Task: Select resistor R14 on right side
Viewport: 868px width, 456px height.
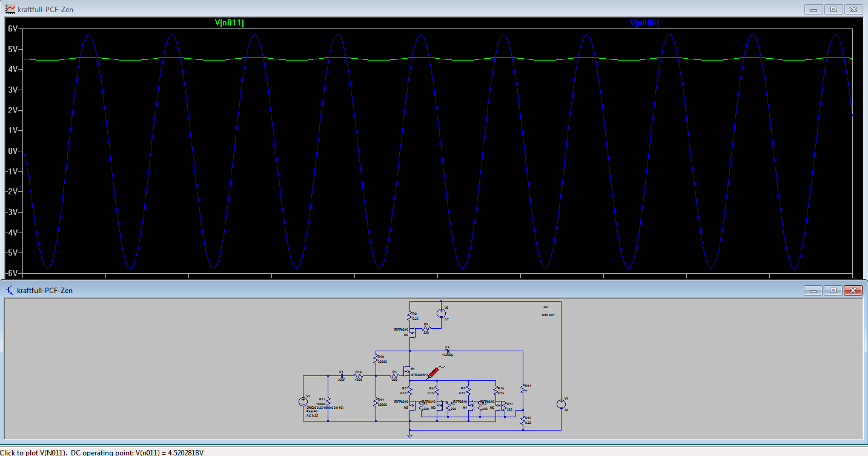Action: pos(523,388)
